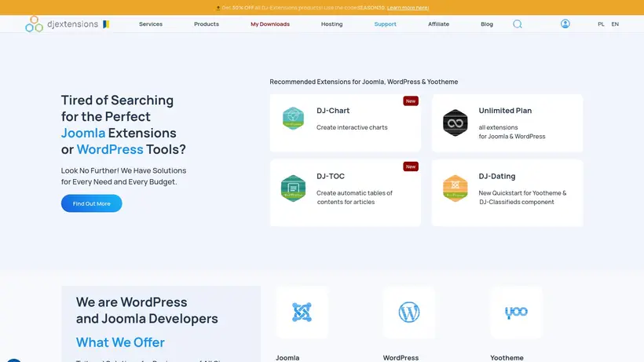Open the DJ-Dating title link
The width and height of the screenshot is (644, 362).
point(497,176)
